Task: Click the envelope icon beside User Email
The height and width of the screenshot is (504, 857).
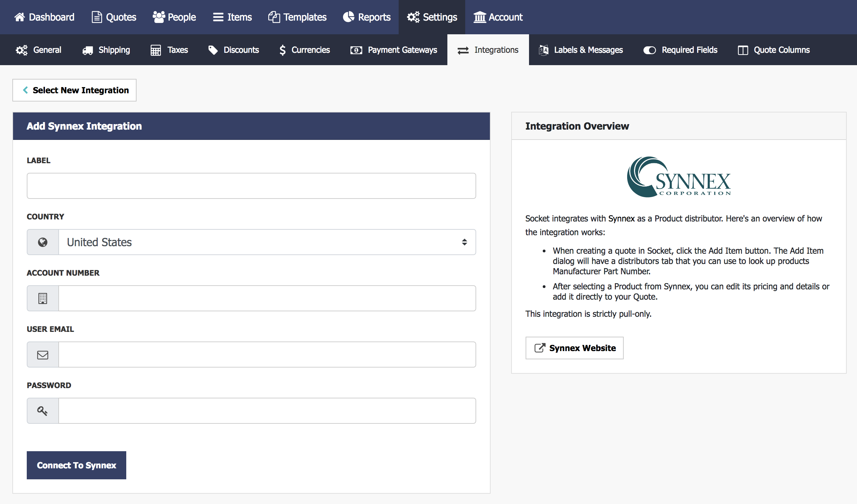Action: pos(43,355)
